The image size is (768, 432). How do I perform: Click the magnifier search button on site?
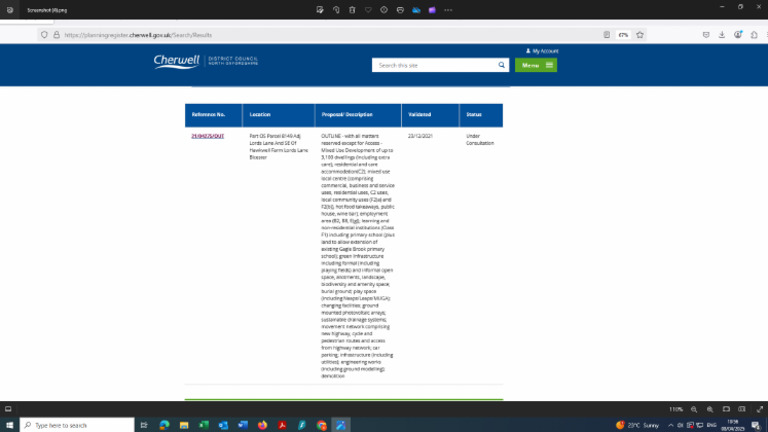502,65
